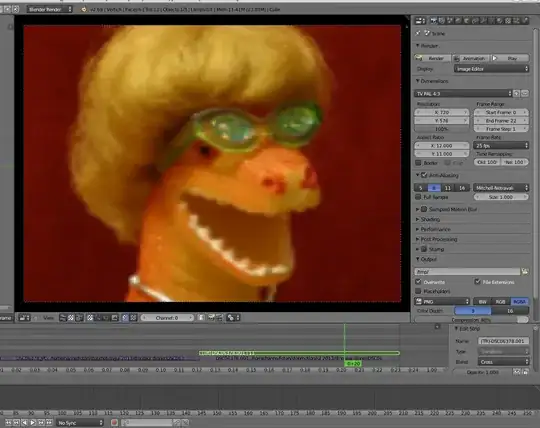The height and width of the screenshot is (428, 540).
Task: Collapse the Render panel header
Action: 427,46
